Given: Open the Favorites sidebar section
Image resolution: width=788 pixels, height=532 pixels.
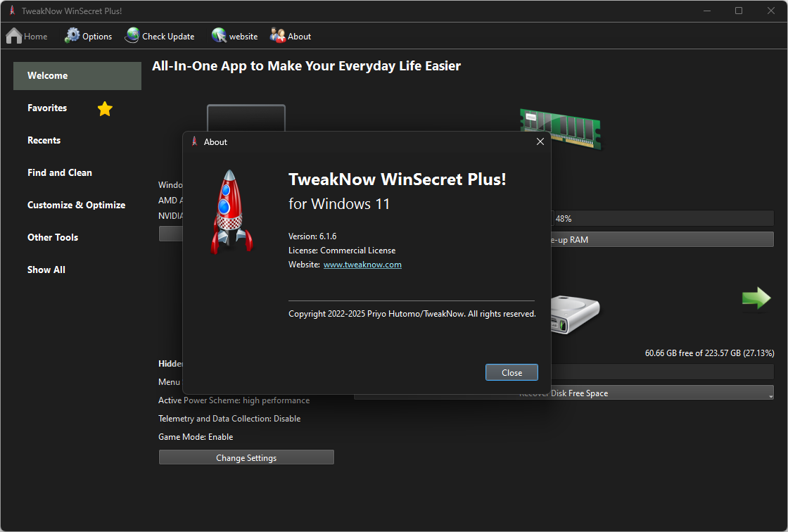Looking at the screenshot, I should [x=47, y=108].
